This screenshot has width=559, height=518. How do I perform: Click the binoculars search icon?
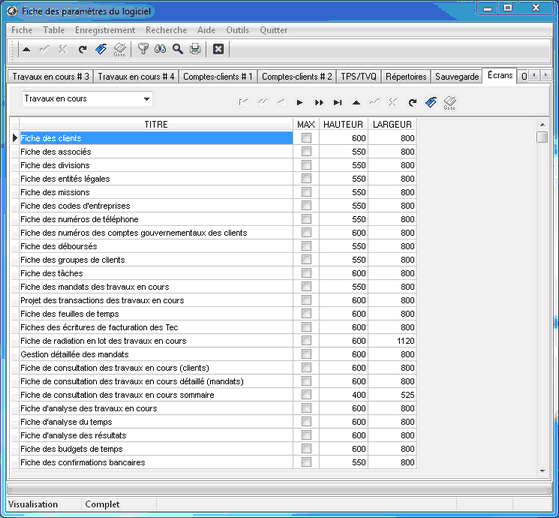160,49
